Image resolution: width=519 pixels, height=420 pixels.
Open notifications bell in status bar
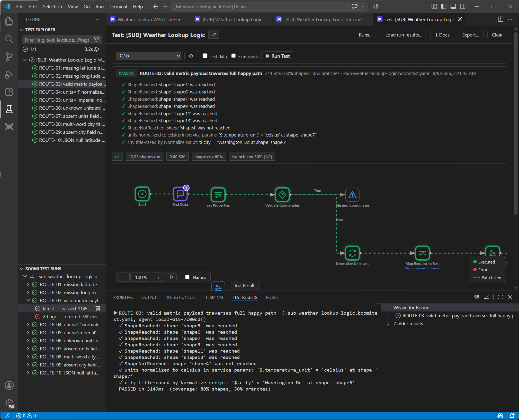coord(512,416)
